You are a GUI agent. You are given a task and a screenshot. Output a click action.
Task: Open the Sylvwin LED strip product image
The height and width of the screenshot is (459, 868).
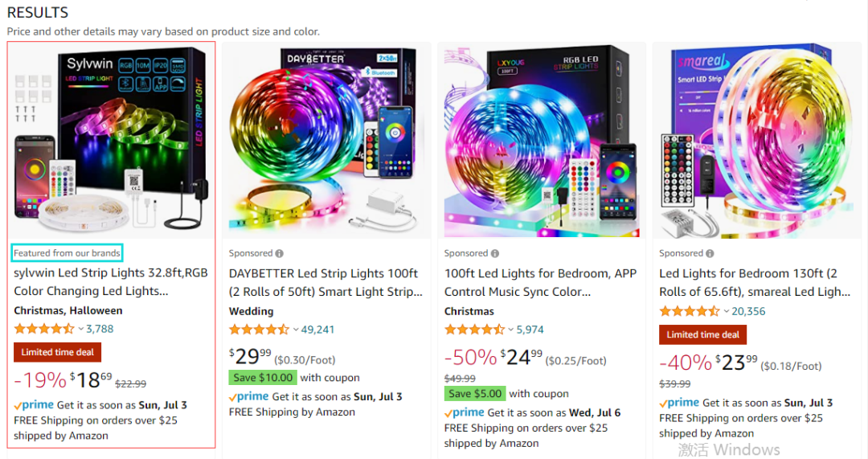(111, 140)
